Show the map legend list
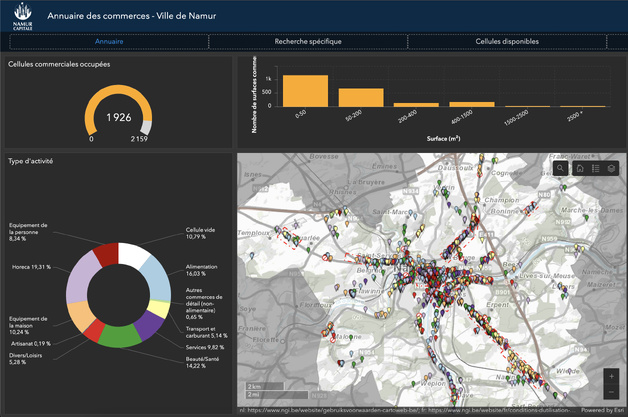The width and height of the screenshot is (628, 417). 596,169
